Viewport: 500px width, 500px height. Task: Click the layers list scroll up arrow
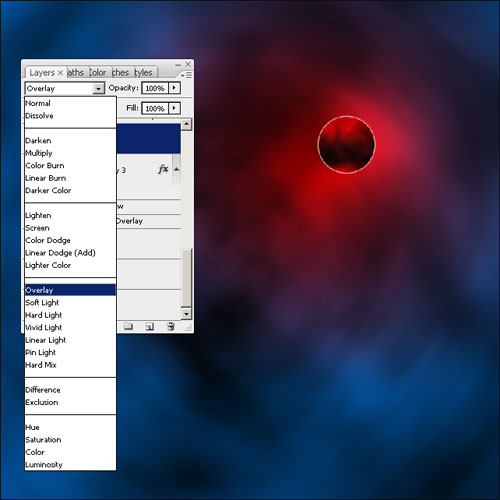click(x=186, y=124)
